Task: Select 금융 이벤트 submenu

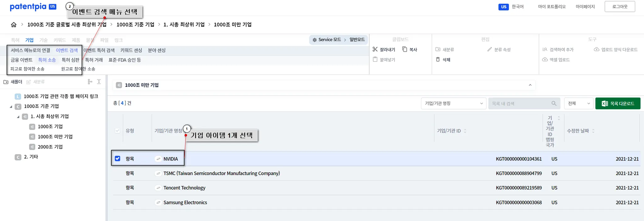Action: [x=21, y=60]
